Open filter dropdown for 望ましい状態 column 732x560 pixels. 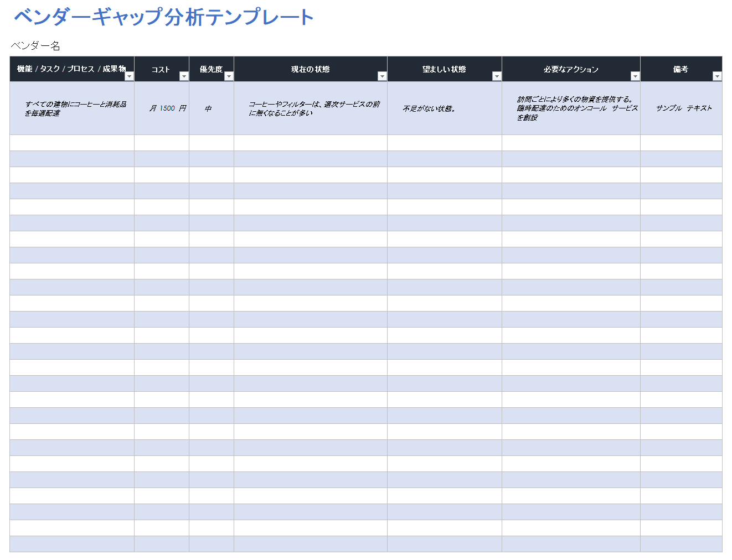(x=497, y=76)
